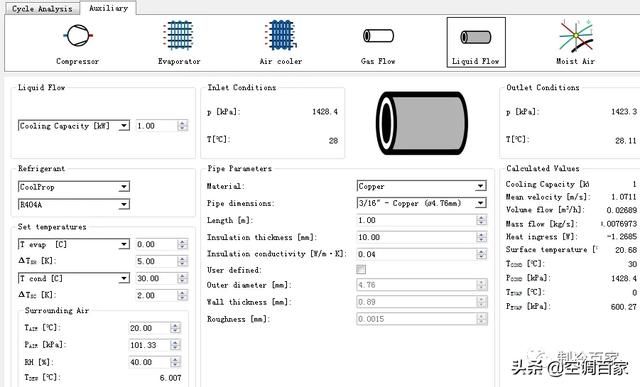Expand the T evap type dropdown
The width and height of the screenshot is (640, 387).
(74, 245)
